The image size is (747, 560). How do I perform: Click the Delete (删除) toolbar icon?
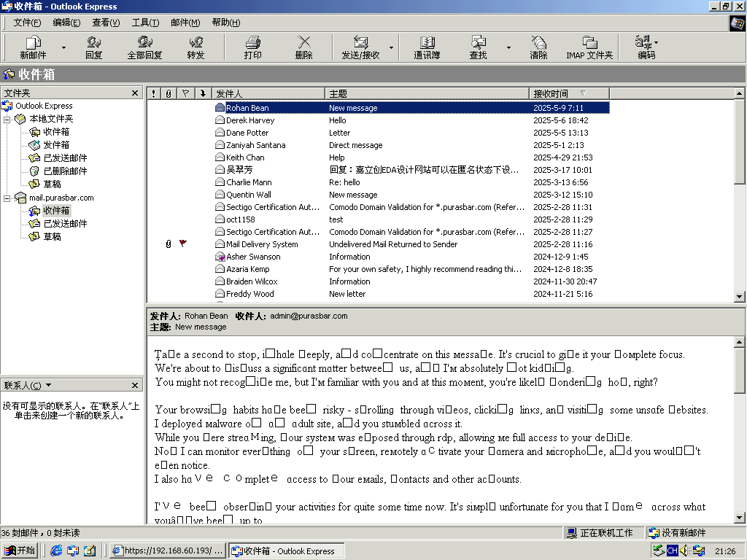(x=303, y=47)
